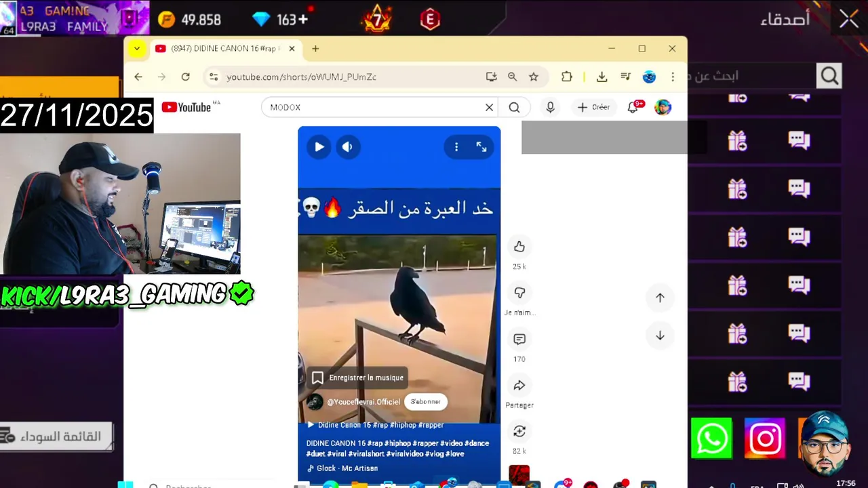Go forward in Chrome navigation
The image size is (868, 488).
(161, 77)
